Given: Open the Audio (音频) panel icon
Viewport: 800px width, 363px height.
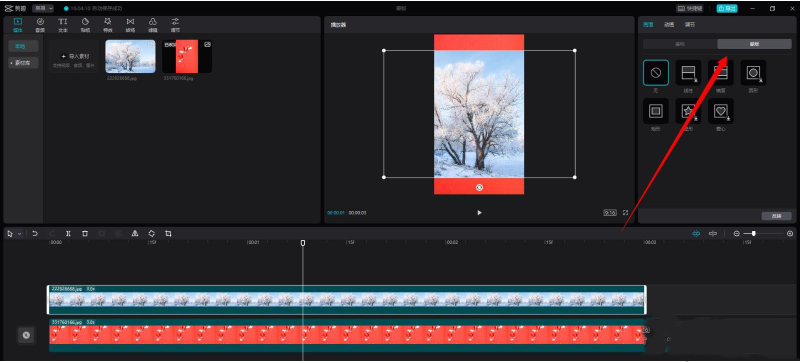Looking at the screenshot, I should point(40,25).
